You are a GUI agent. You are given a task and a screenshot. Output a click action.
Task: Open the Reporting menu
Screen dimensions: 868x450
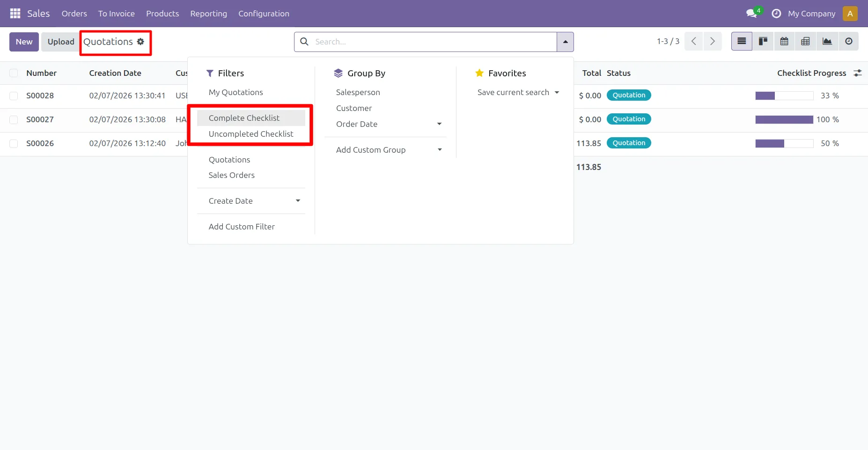click(208, 14)
